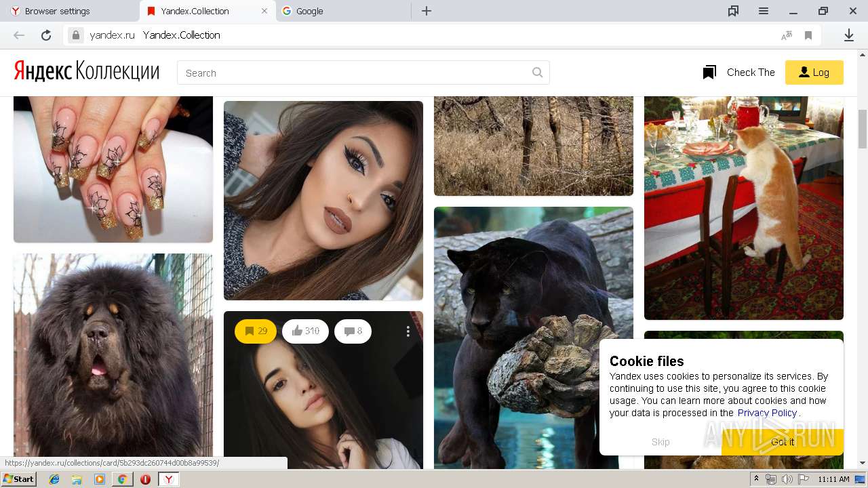Click the Yandex Collections logo
The width and height of the screenshot is (868, 488).
(87, 71)
